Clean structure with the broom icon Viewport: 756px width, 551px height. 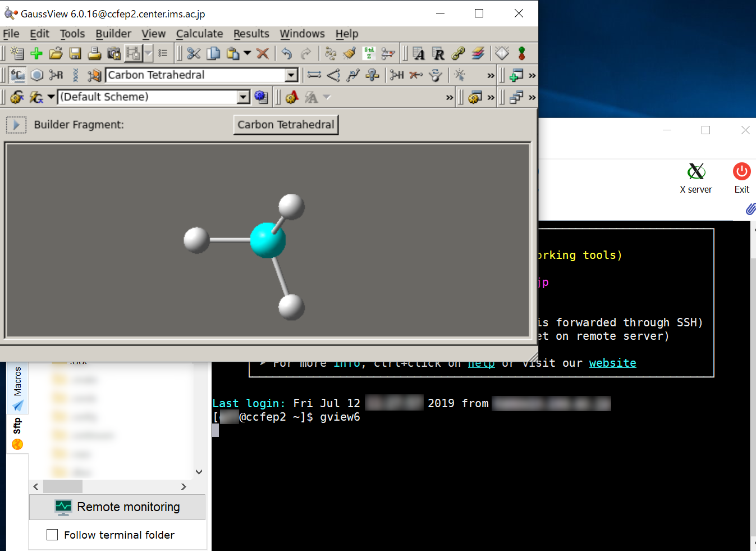tap(350, 53)
